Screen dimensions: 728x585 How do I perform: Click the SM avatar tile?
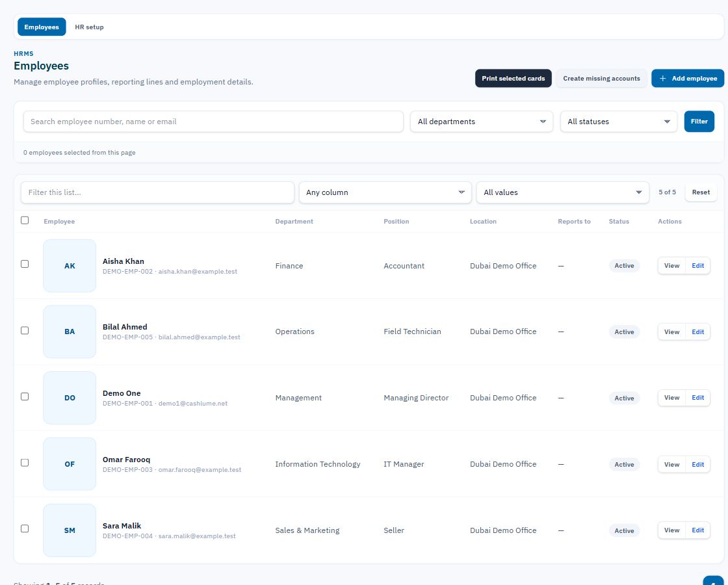tap(70, 530)
